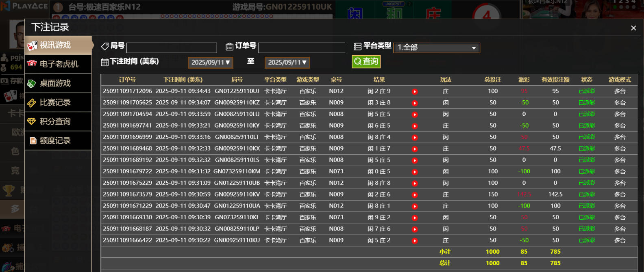Open 额度记录 section
This screenshot has width=644, height=272.
coord(58,140)
